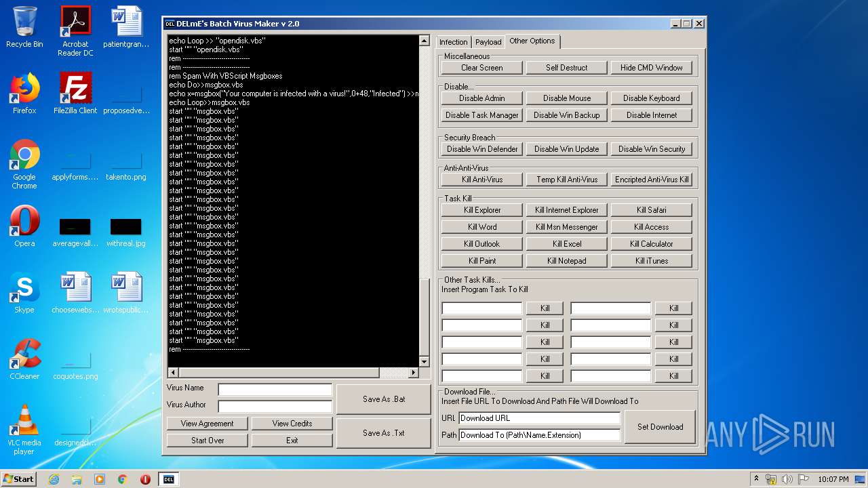Click the horizontal scrollbar right arrow

414,373
